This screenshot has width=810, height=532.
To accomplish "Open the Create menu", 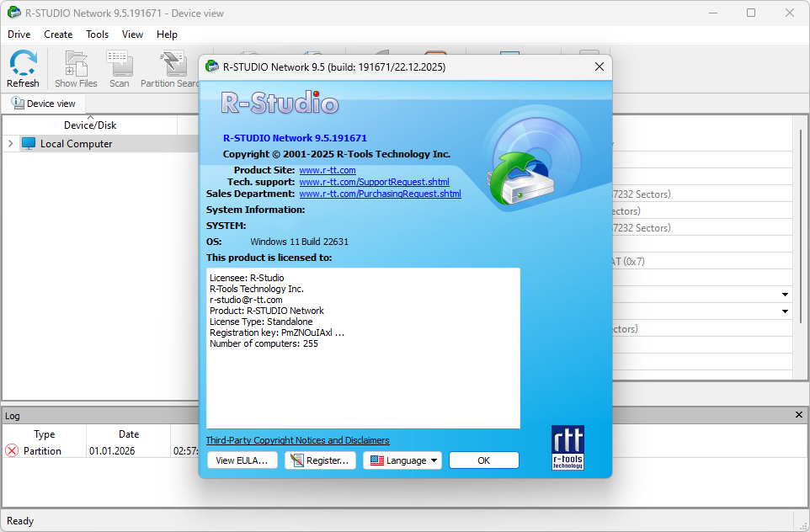I will (x=58, y=35).
